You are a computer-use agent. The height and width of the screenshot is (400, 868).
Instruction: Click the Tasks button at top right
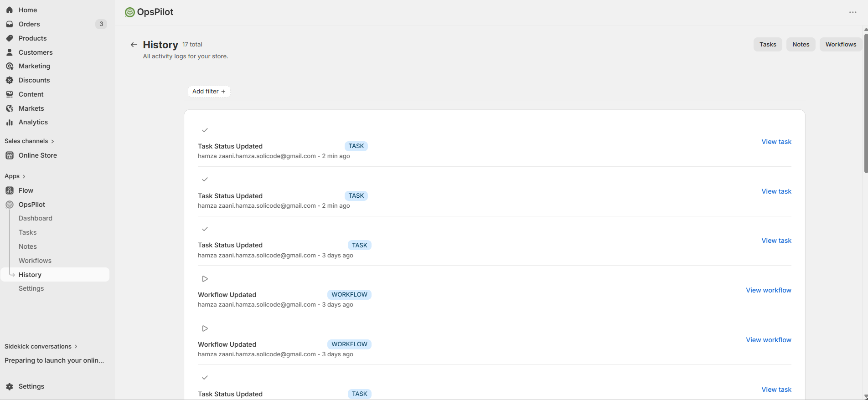(x=768, y=44)
